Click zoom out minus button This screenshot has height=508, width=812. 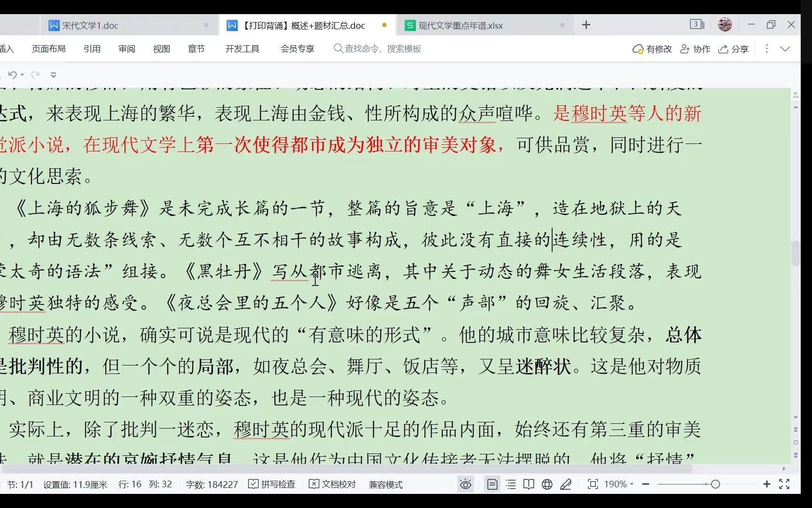coord(646,484)
